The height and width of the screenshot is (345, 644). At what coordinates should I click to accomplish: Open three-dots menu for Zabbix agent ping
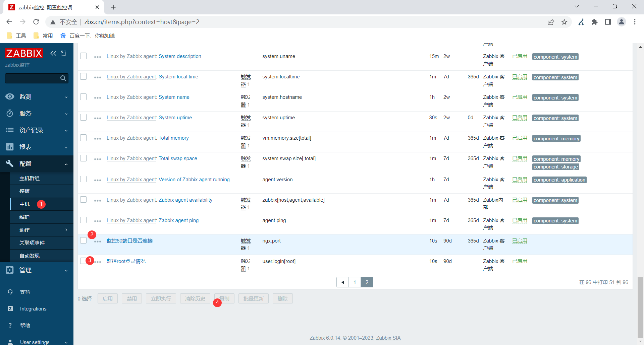[x=98, y=221]
